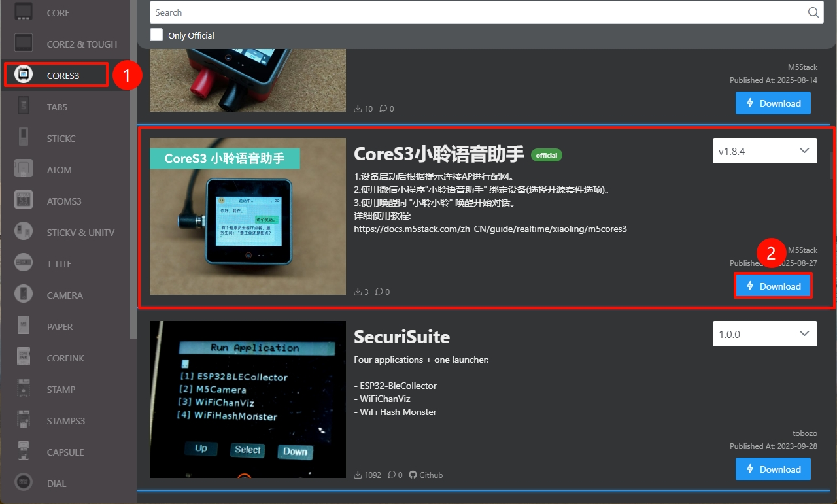Click the comments icon for SecuriSuite
Image resolution: width=837 pixels, height=504 pixels.
pyautogui.click(x=392, y=475)
